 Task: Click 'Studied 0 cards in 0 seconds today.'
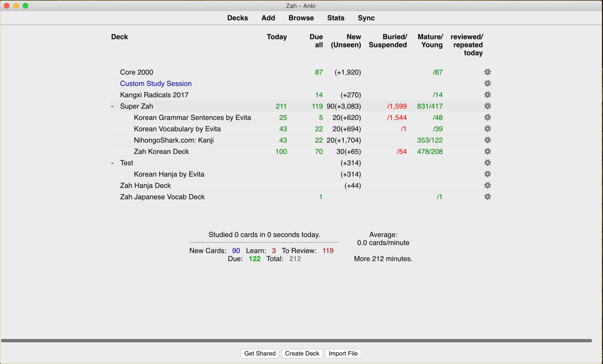click(x=264, y=235)
